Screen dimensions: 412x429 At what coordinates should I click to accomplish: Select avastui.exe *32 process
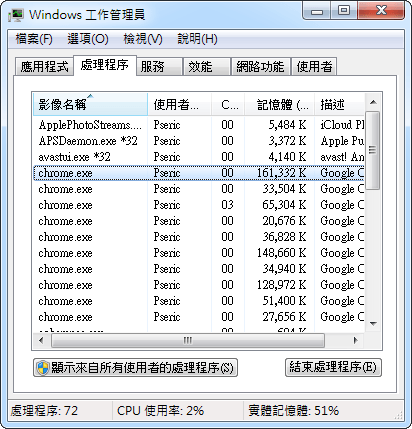pyautogui.click(x=199, y=157)
